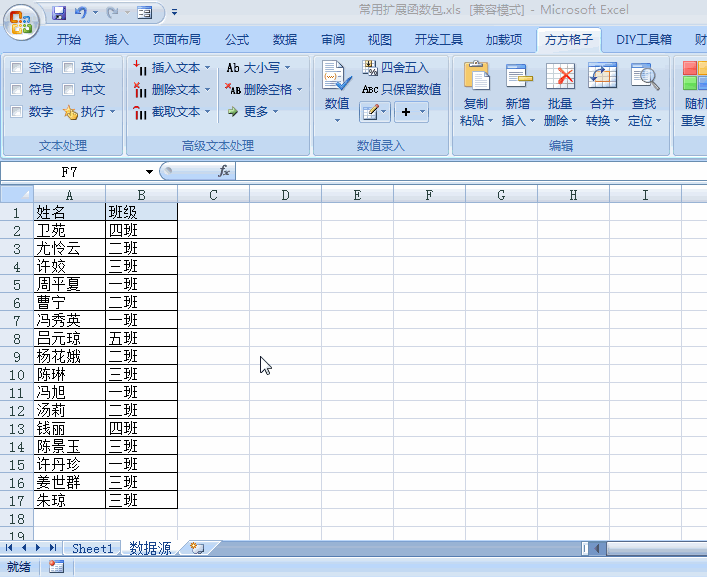Open the 大小写 dropdown menu
707x577 pixels.
pyautogui.click(x=286, y=68)
